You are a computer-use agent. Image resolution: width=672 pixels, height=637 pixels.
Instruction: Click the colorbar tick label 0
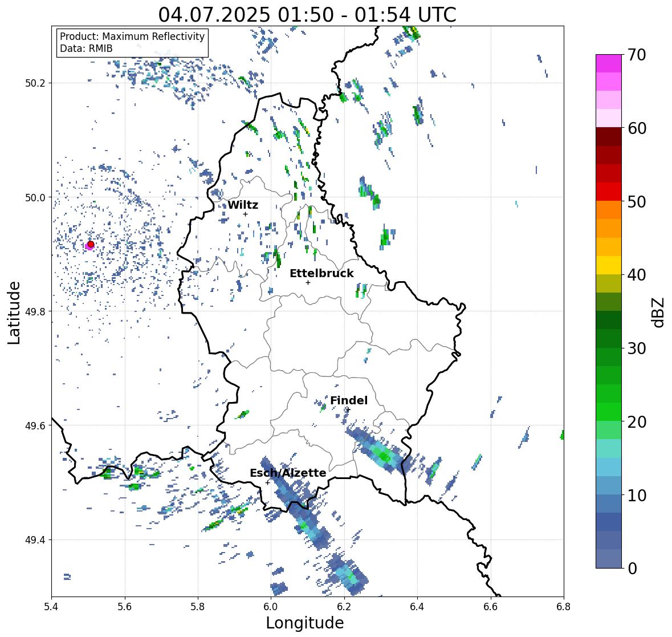pos(632,569)
